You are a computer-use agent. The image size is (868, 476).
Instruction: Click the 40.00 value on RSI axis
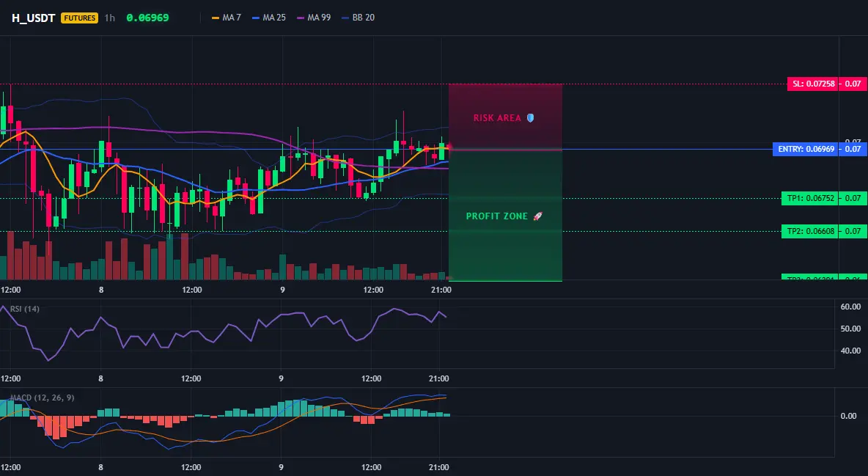click(x=850, y=350)
